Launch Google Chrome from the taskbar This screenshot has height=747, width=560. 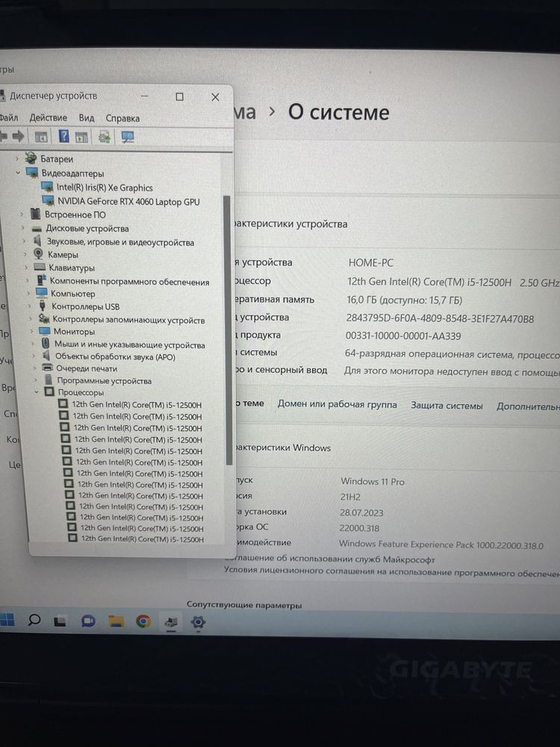[x=143, y=622]
